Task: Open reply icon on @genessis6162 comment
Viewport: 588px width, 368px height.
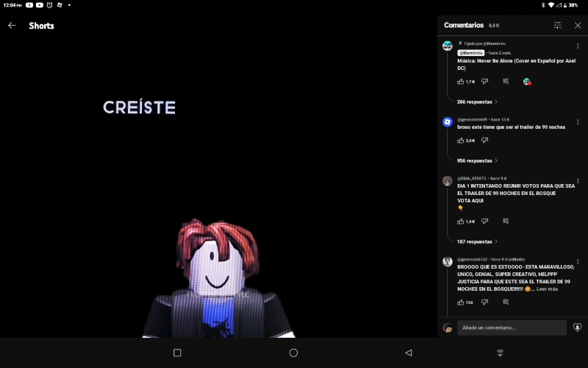Action: (506, 302)
